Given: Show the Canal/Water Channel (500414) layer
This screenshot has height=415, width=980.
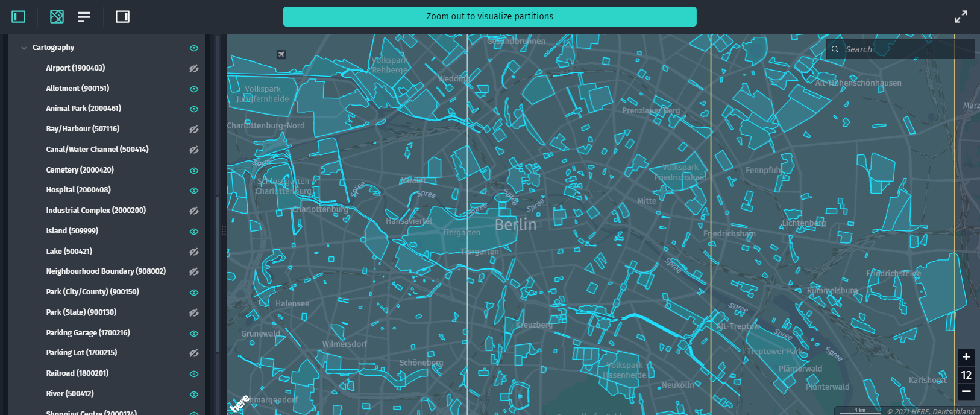Looking at the screenshot, I should tap(194, 150).
